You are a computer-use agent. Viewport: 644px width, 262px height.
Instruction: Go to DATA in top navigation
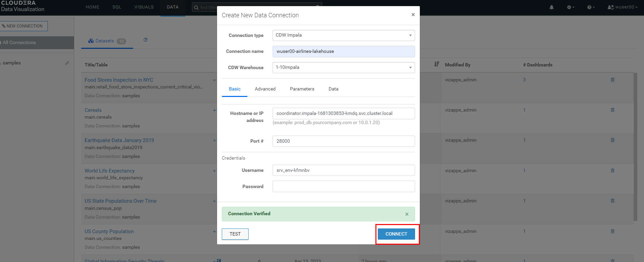(x=173, y=7)
